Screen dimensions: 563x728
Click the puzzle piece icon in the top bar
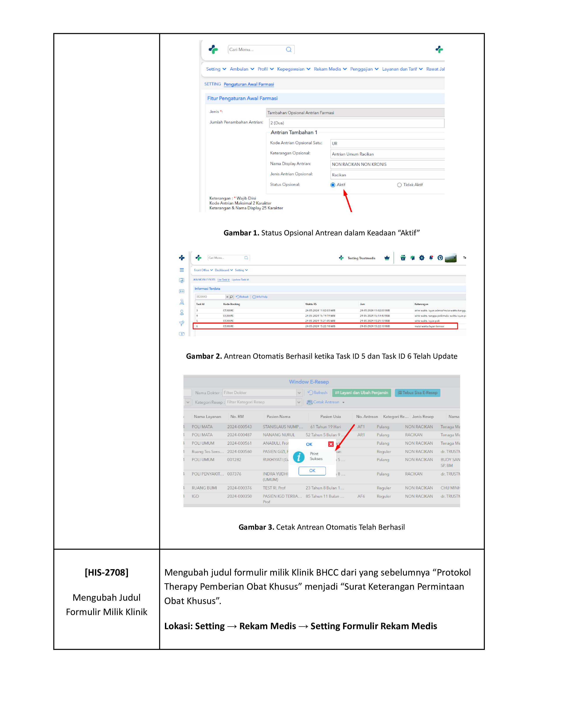(x=413, y=258)
